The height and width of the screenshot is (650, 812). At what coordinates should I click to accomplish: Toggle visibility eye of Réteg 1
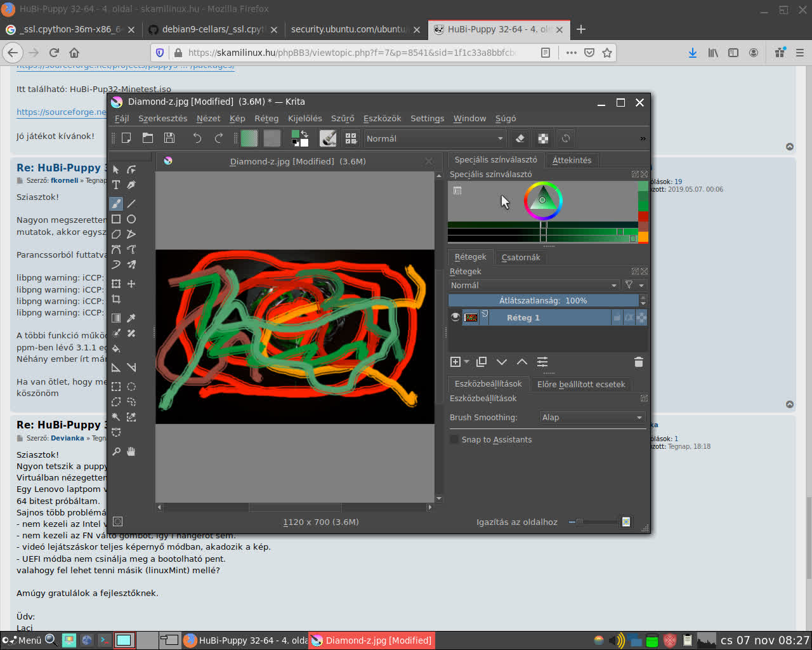pyautogui.click(x=455, y=317)
